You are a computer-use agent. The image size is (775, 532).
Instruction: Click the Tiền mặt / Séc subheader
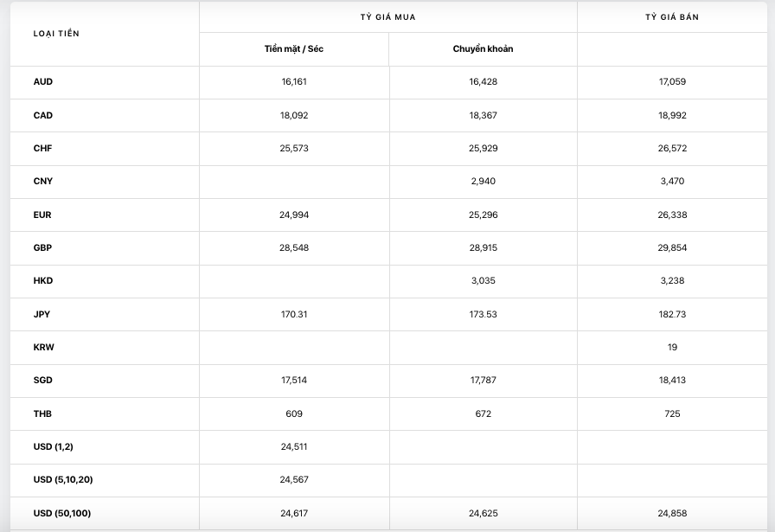(x=294, y=49)
